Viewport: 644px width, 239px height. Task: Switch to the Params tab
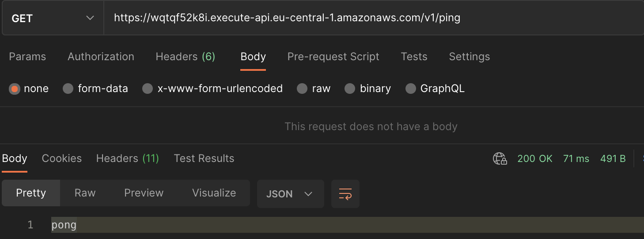click(27, 57)
